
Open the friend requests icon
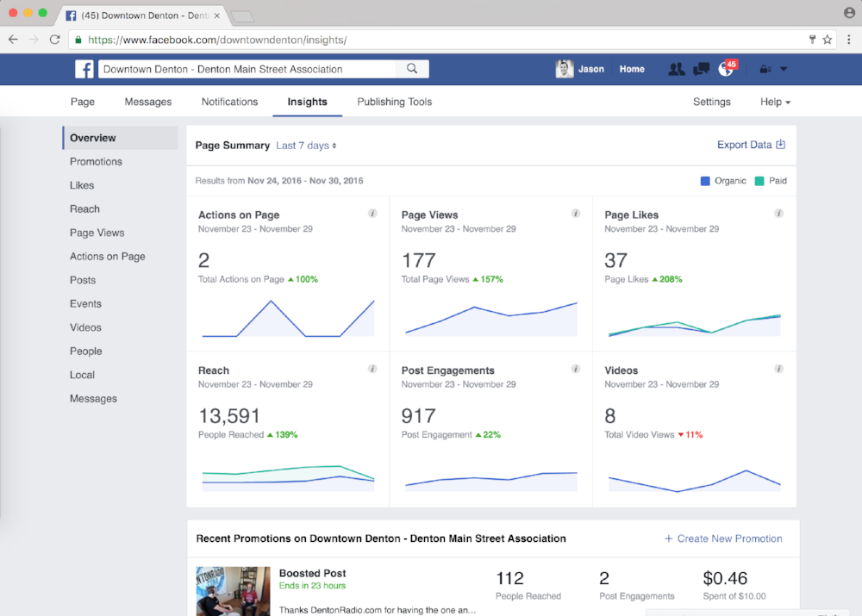[677, 69]
